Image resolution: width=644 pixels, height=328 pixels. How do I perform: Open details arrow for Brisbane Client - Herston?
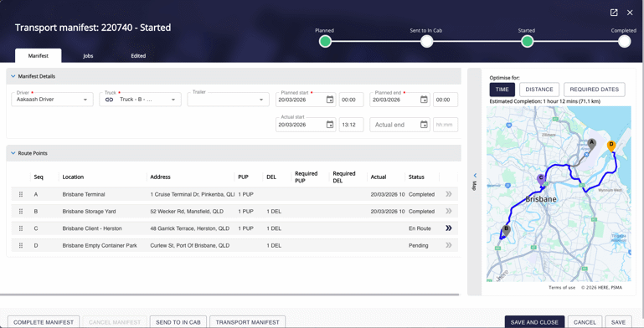(x=449, y=228)
